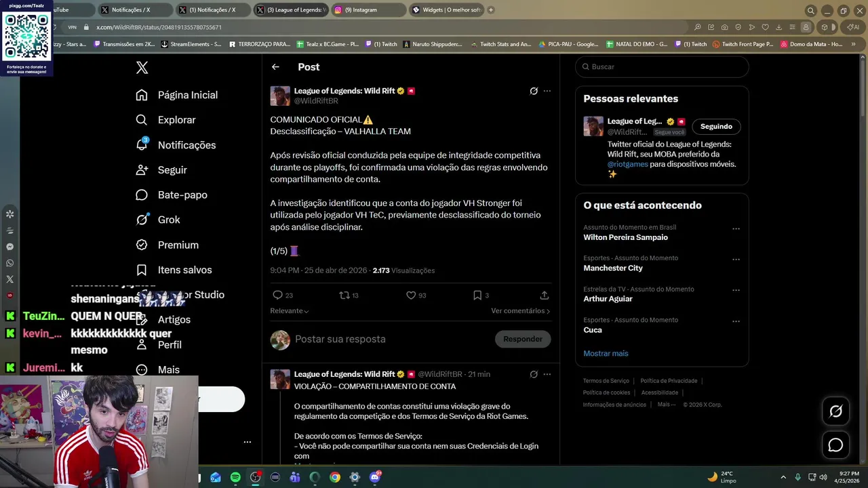Open more options on the second post
Image resolution: width=868 pixels, height=488 pixels.
click(x=547, y=374)
